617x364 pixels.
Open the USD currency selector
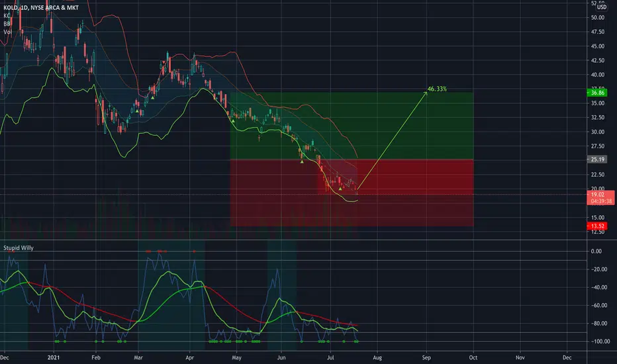[602, 7]
